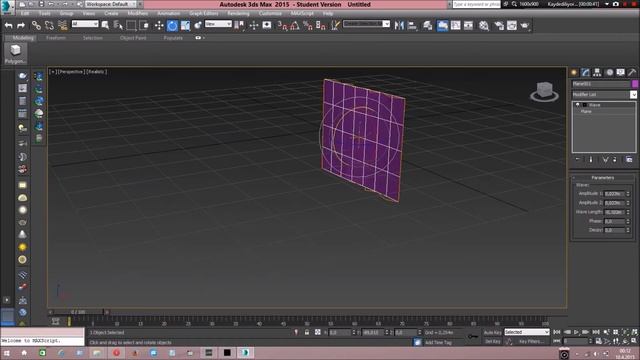This screenshot has width=640, height=360.
Task: Collapse the Parameters rollout
Action: [x=603, y=178]
